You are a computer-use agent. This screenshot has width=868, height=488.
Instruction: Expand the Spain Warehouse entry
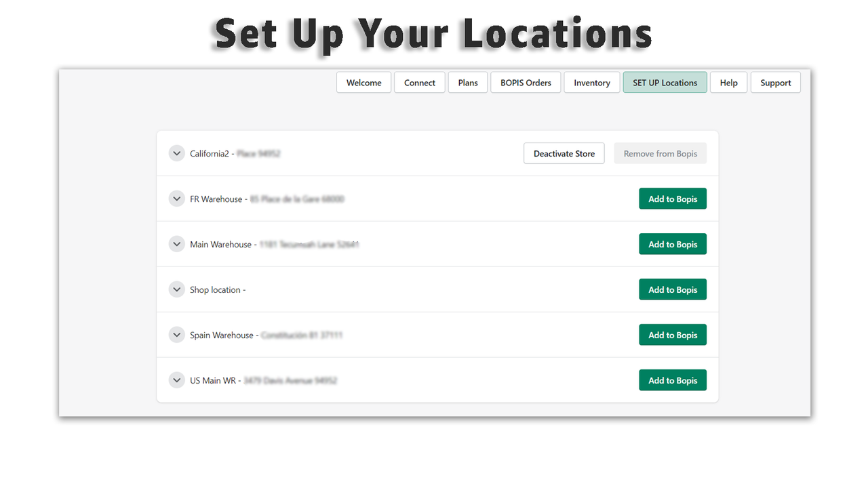click(176, 334)
